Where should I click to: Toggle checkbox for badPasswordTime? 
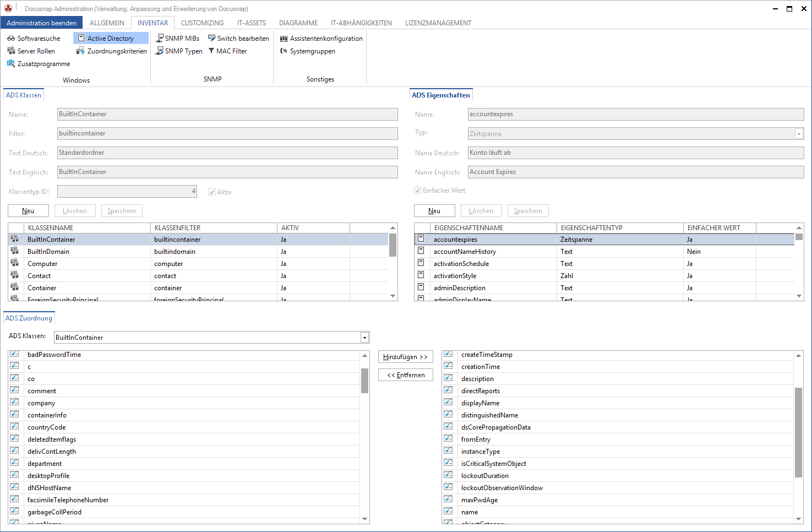point(14,354)
